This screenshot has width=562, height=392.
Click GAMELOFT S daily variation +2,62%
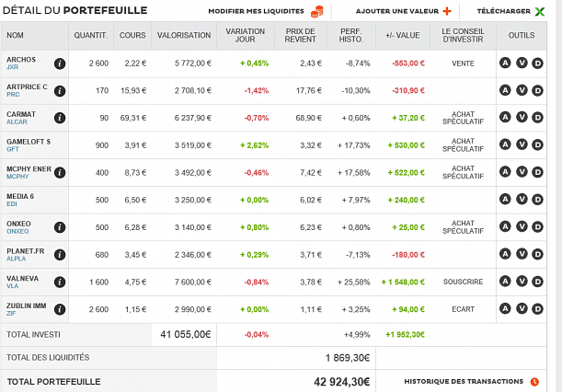(254, 145)
